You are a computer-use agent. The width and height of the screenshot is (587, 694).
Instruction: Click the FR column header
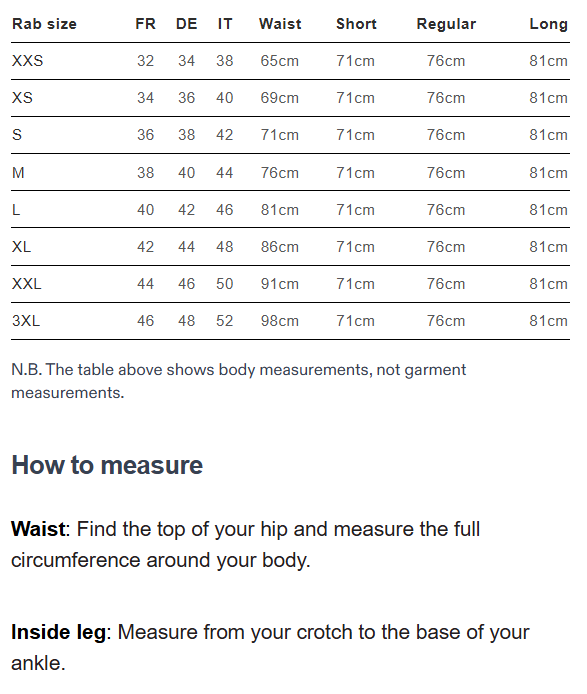click(x=146, y=24)
